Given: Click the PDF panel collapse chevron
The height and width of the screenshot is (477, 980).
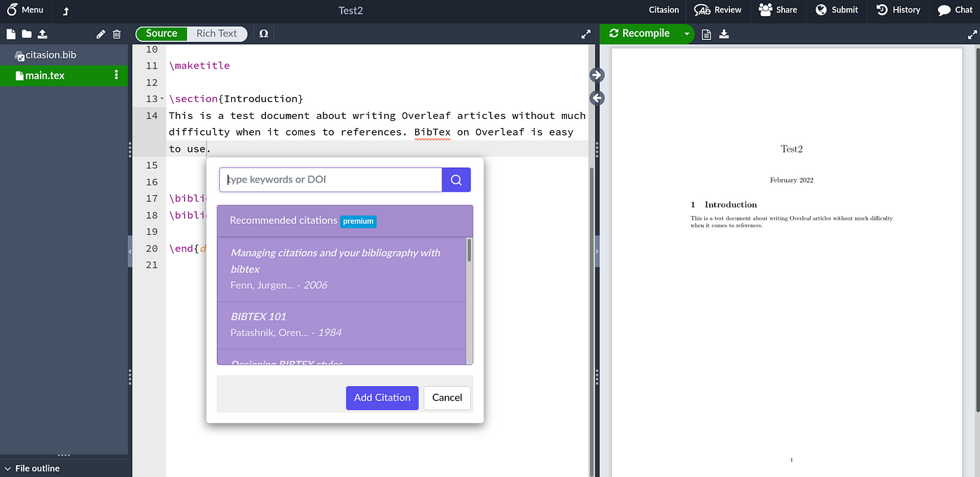Looking at the screenshot, I should click(597, 251).
